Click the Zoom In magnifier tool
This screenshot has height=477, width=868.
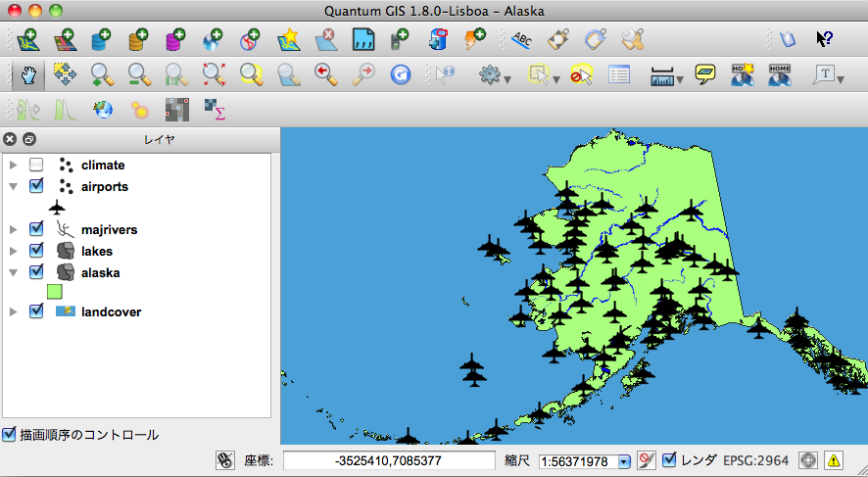coord(102,73)
